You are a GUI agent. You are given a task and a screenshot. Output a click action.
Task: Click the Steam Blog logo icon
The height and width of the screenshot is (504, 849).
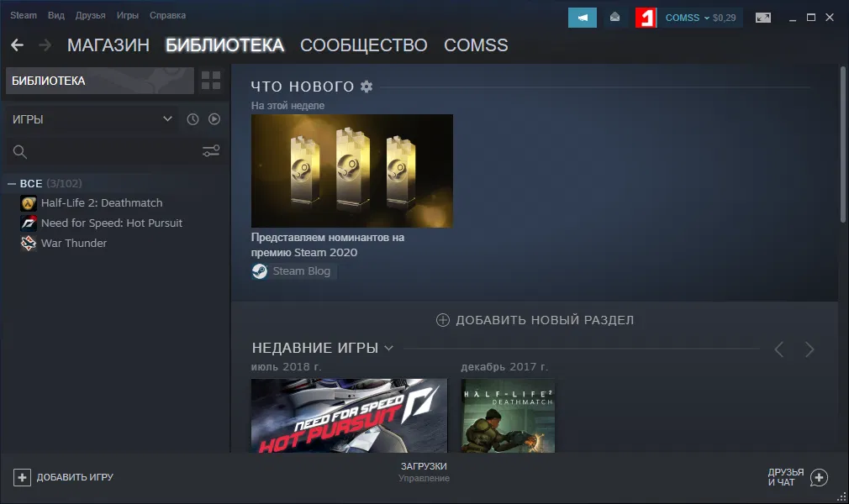260,271
